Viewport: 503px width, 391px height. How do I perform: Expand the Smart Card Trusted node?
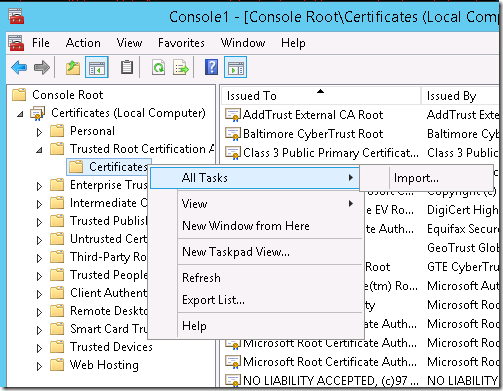click(39, 330)
